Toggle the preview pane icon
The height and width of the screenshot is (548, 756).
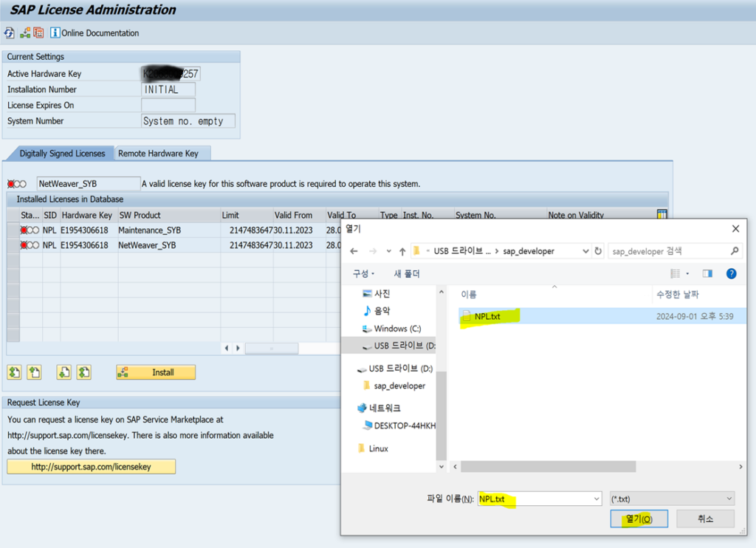(707, 273)
